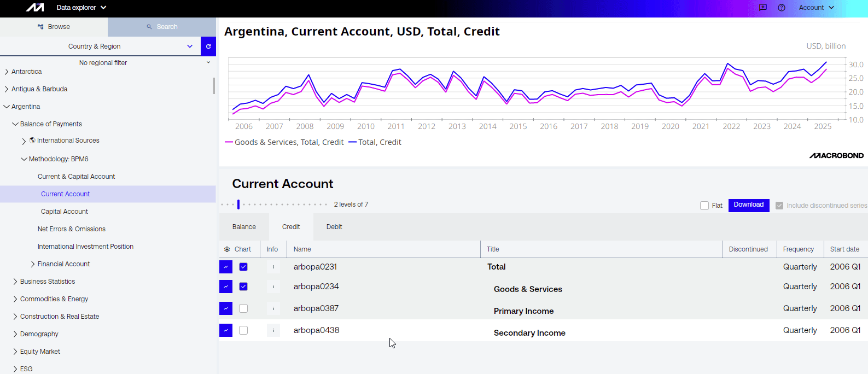Screen dimensions: 868x374
Task: Click the Download button
Action: coord(748,205)
